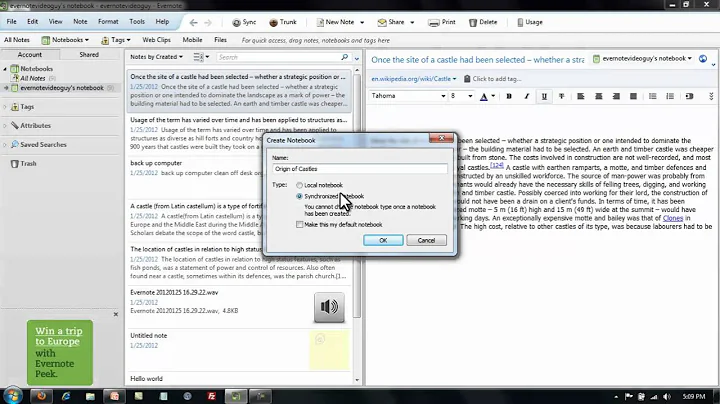The image size is (720, 404).
Task: Click the Sync toolbar icon
Action: coord(244,22)
